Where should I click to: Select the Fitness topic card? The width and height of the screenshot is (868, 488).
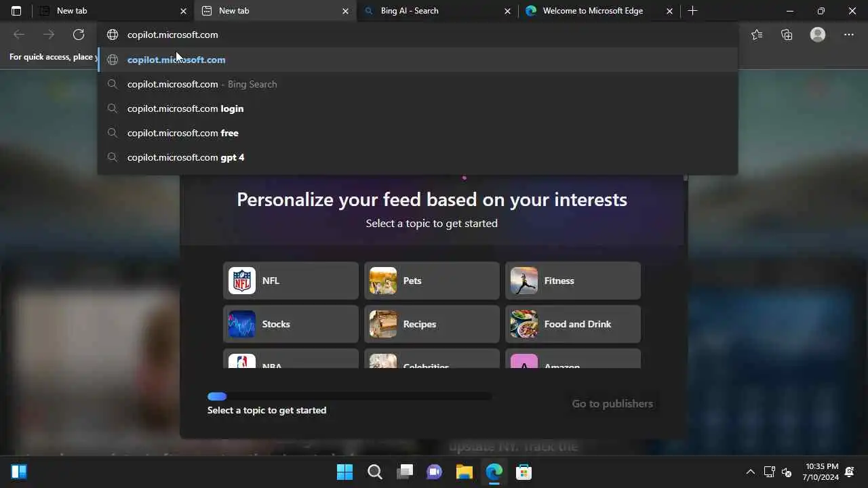[x=573, y=281]
